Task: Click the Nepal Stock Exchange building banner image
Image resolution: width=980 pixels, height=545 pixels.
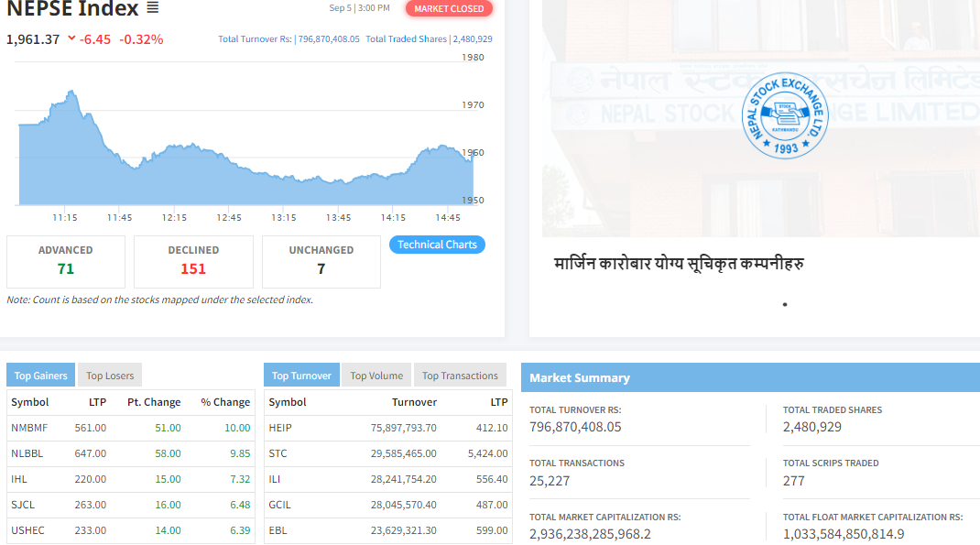Action: [760, 118]
